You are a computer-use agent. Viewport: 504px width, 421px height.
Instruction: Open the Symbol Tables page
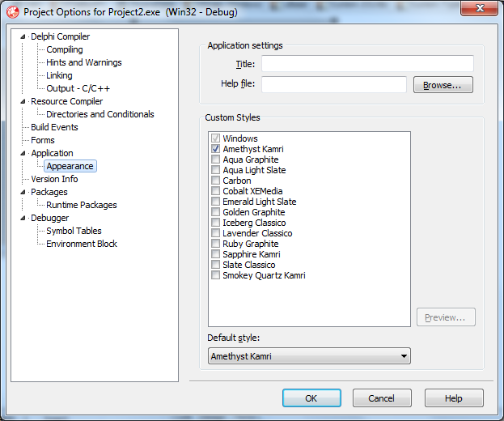pyautogui.click(x=74, y=231)
